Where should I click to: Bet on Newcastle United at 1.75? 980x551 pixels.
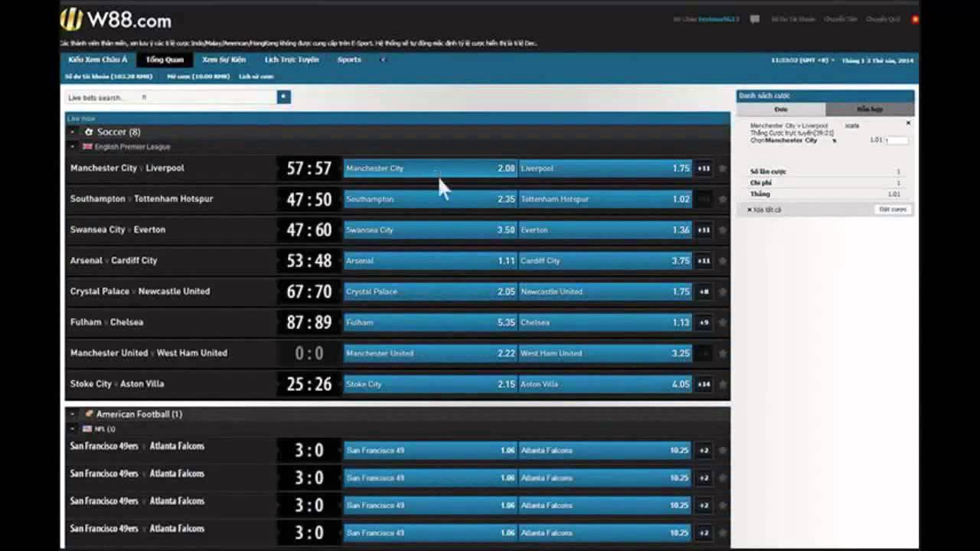[605, 292]
